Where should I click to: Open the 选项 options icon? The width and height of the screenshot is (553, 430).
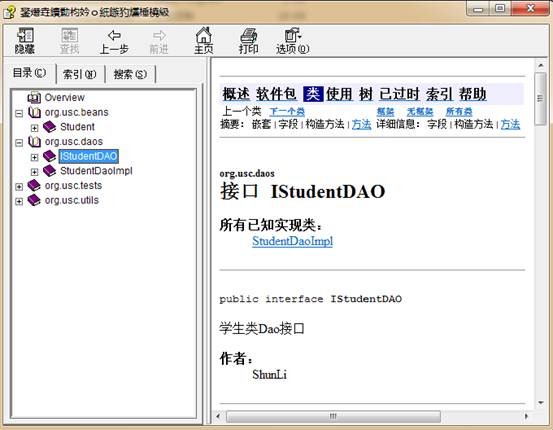coord(292,35)
